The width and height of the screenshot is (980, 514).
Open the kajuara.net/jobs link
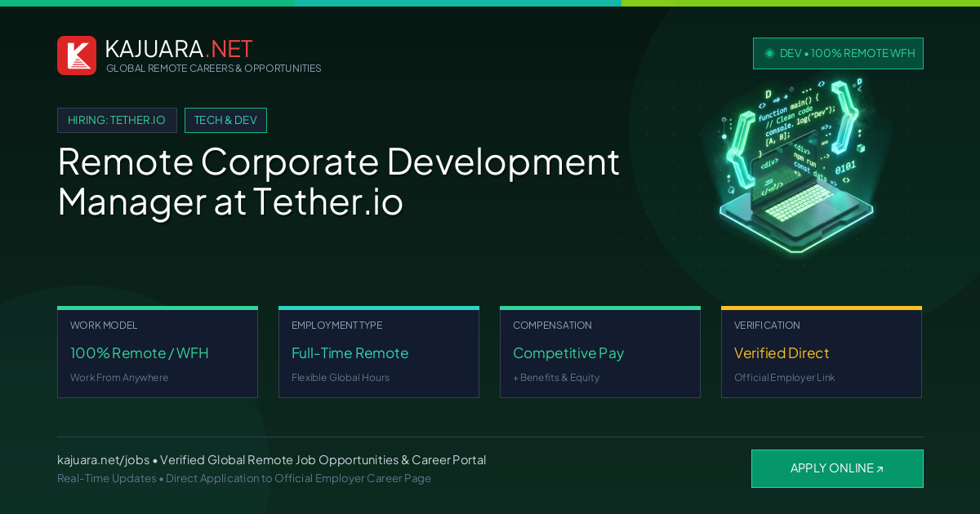point(103,460)
